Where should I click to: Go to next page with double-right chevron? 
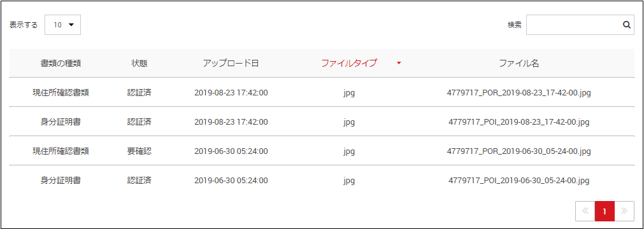point(624,211)
